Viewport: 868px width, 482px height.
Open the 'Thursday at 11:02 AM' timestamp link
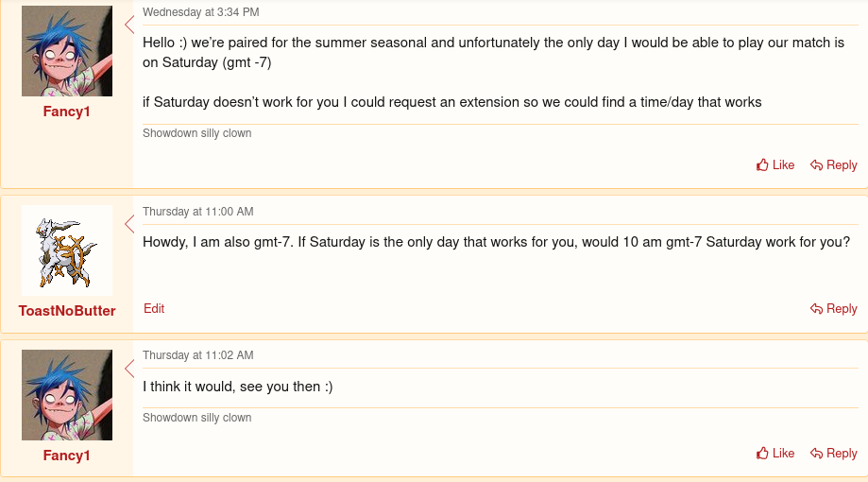point(198,355)
